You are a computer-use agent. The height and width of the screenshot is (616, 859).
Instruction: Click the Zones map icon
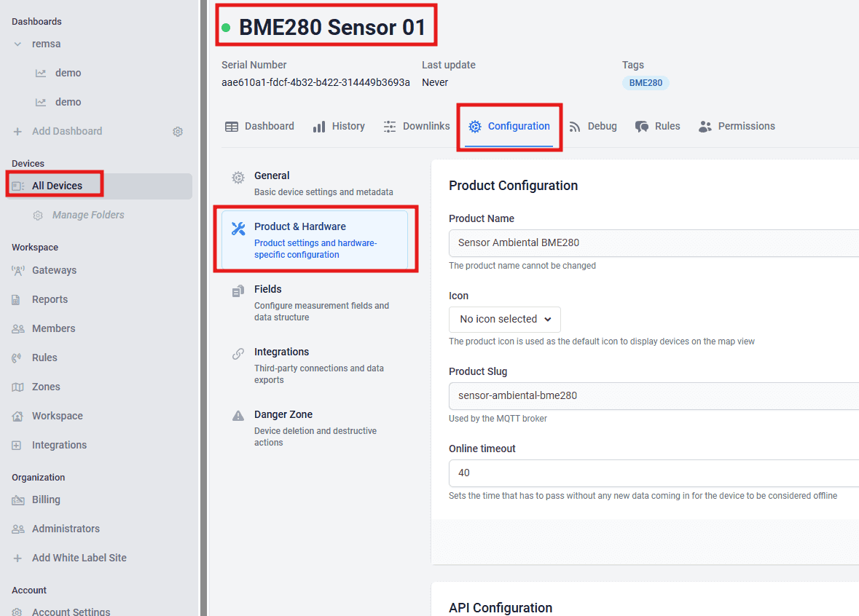coord(18,387)
